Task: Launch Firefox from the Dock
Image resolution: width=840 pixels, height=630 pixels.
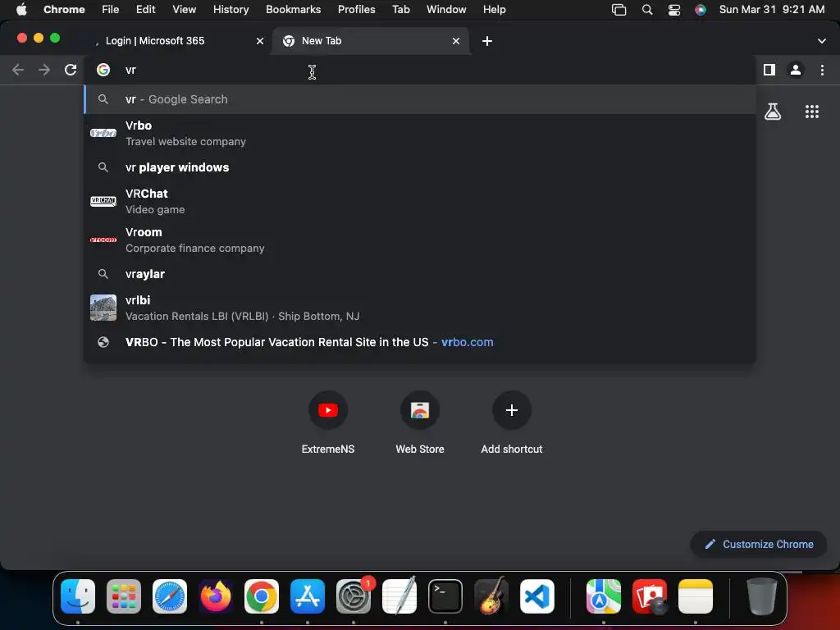Action: pyautogui.click(x=216, y=596)
